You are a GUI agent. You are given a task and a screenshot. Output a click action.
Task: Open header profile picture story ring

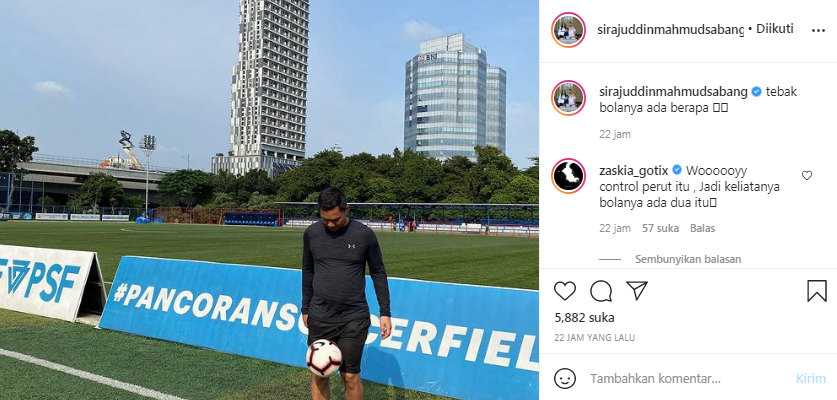click(568, 30)
